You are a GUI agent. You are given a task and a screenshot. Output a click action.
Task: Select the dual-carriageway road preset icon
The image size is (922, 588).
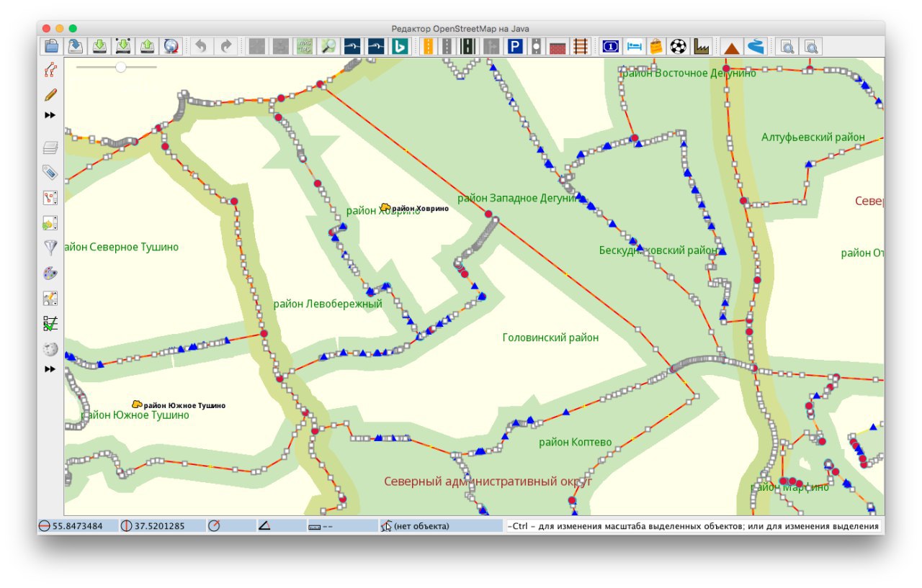tap(467, 46)
